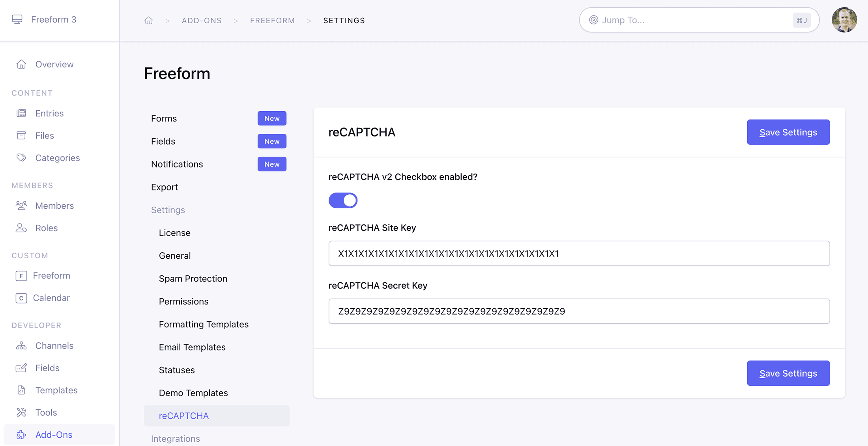Click the target icon in Jump To
868x446 pixels.
[594, 20]
